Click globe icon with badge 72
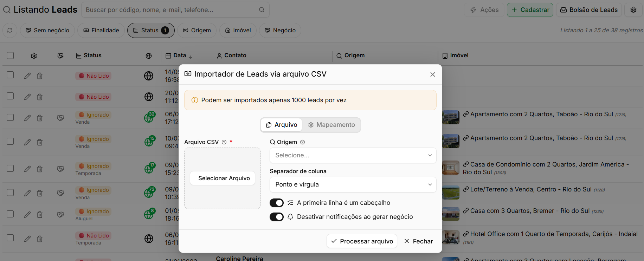Screen dimensions: 644x261 coord(149,192)
